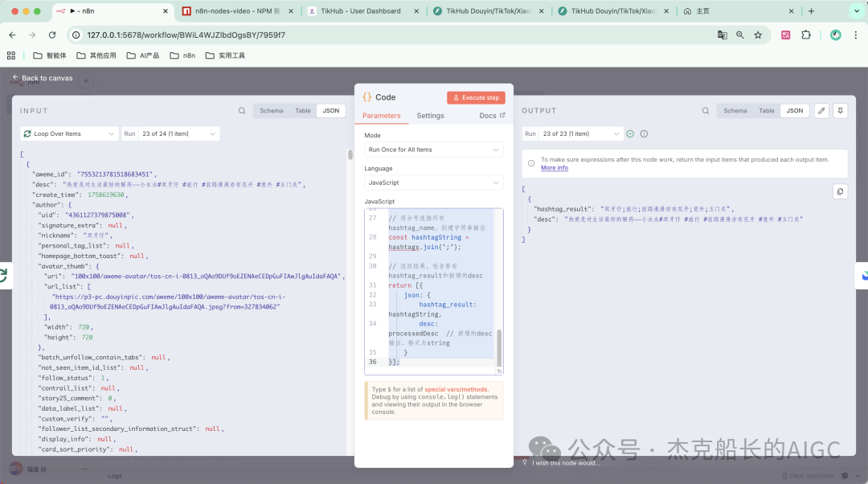Open the 实用工具 bookmarks folder
Viewport: 868px width, 484px height.
[225, 55]
